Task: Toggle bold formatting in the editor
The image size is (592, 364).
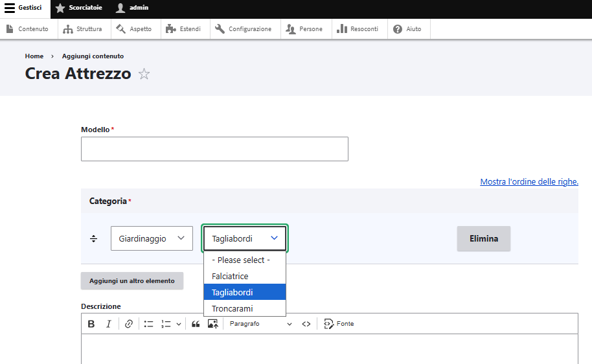Action: click(x=91, y=324)
